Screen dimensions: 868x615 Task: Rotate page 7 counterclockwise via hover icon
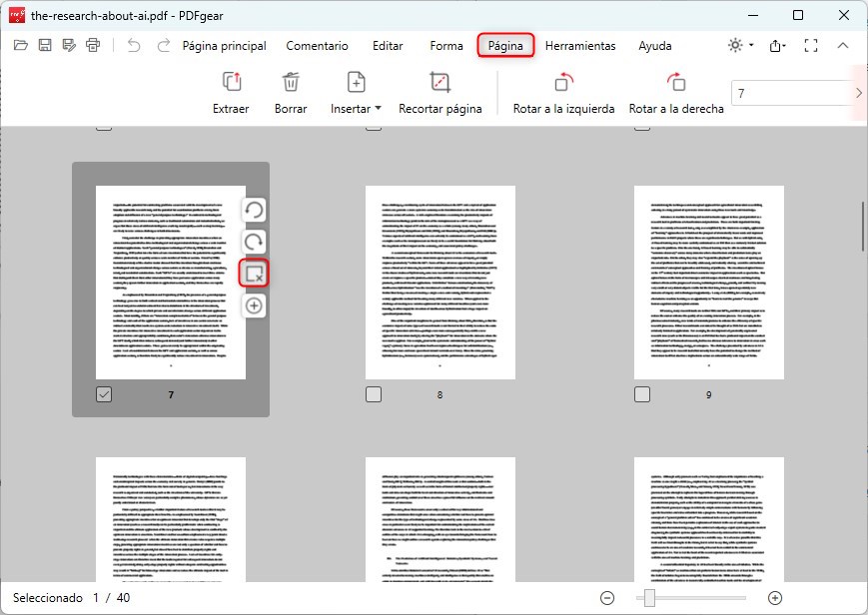coord(253,211)
